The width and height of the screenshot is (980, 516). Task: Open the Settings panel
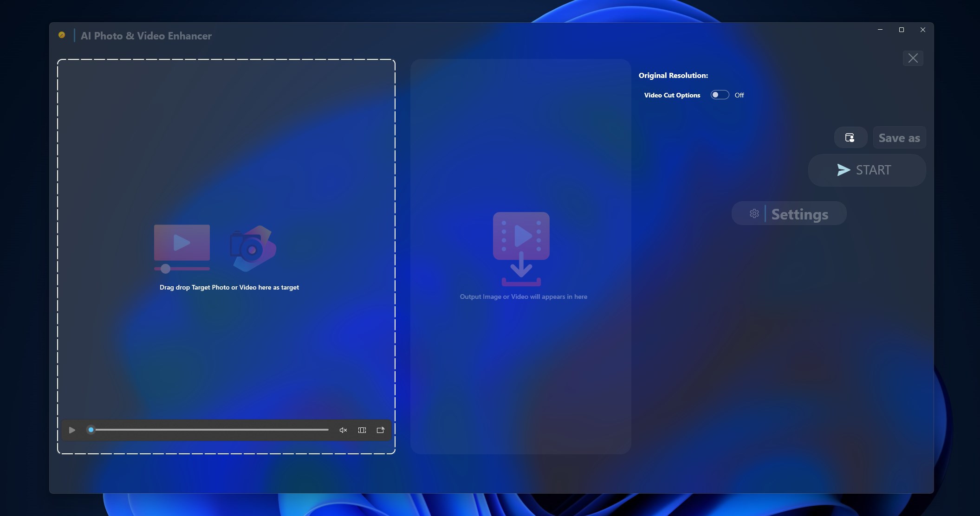[799, 213]
